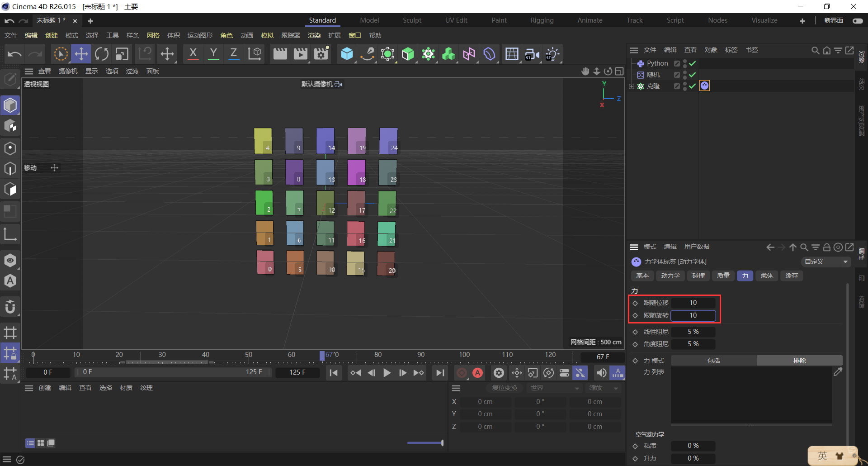The height and width of the screenshot is (466, 868).
Task: Select the Python object in the object manager
Action: tap(657, 63)
